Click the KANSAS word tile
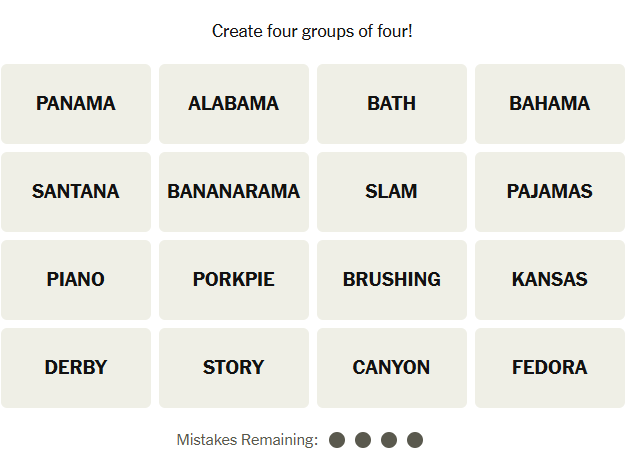The height and width of the screenshot is (452, 629). click(549, 280)
